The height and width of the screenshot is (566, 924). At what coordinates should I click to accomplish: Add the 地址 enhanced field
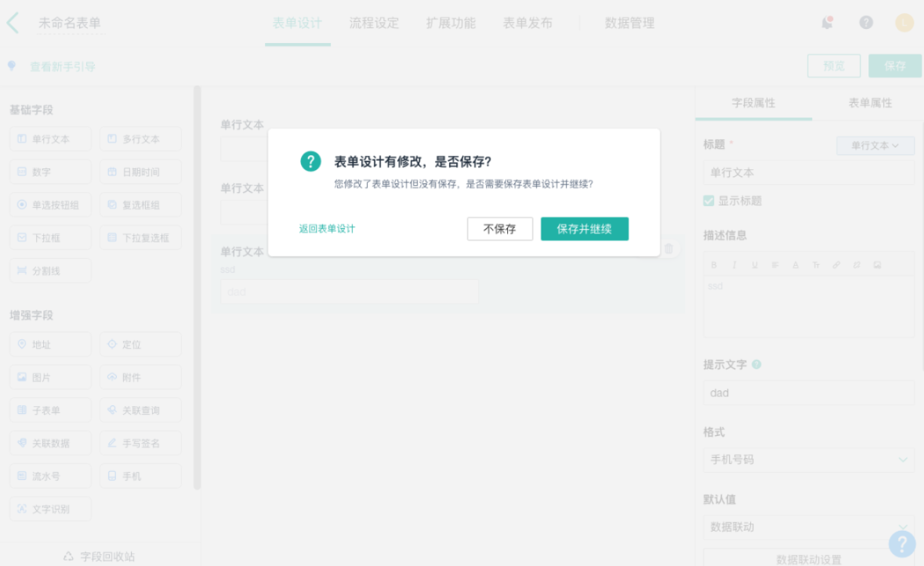51,344
